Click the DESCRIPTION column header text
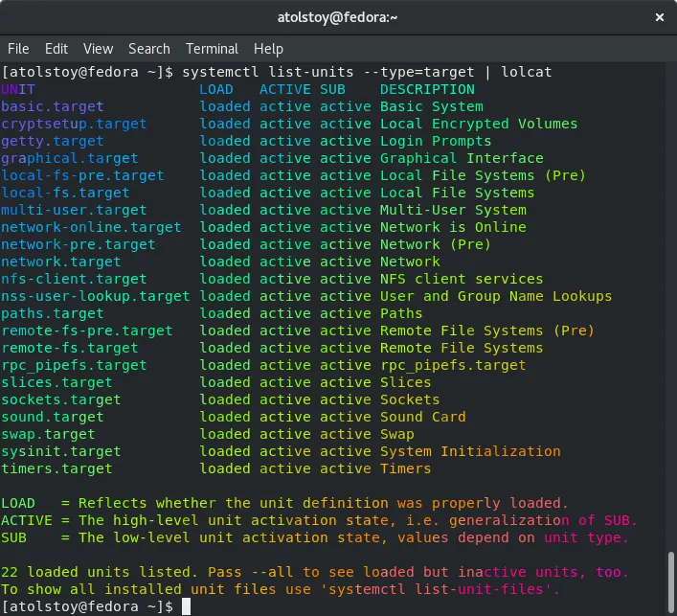This screenshot has width=677, height=616. pos(427,89)
